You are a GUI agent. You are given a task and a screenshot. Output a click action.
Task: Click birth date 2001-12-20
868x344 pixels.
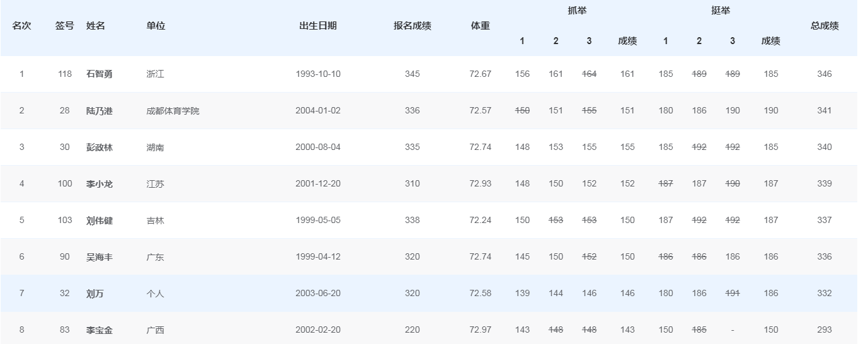(x=318, y=183)
